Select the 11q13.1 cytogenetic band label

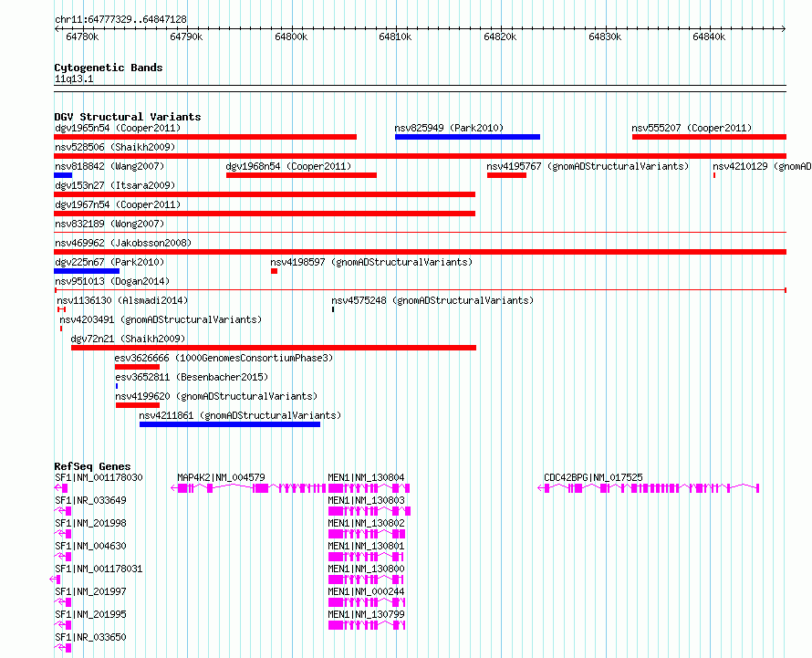[74, 78]
